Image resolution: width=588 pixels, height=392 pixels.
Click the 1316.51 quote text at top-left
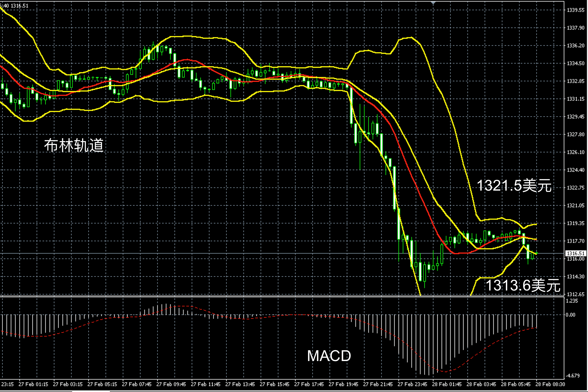tap(19, 6)
